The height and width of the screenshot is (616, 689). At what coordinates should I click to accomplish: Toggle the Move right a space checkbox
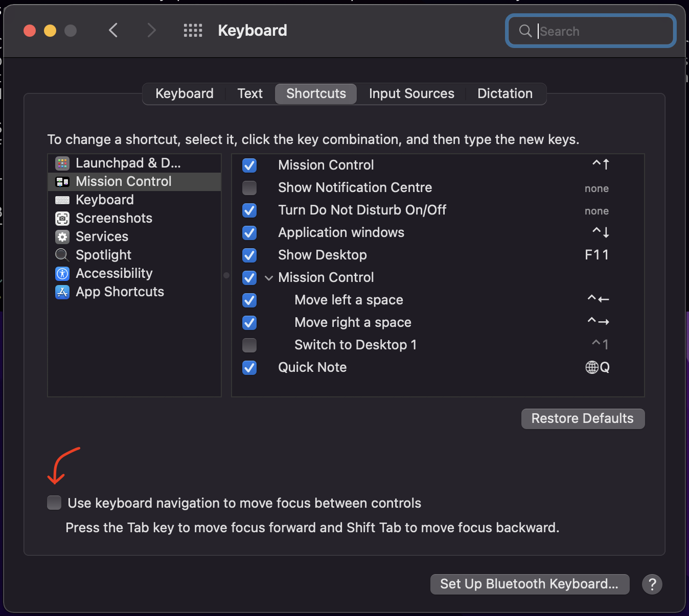[x=249, y=323]
